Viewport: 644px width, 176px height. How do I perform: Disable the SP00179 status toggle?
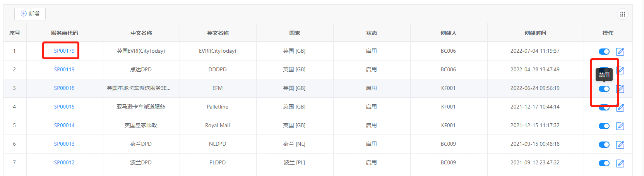point(604,52)
